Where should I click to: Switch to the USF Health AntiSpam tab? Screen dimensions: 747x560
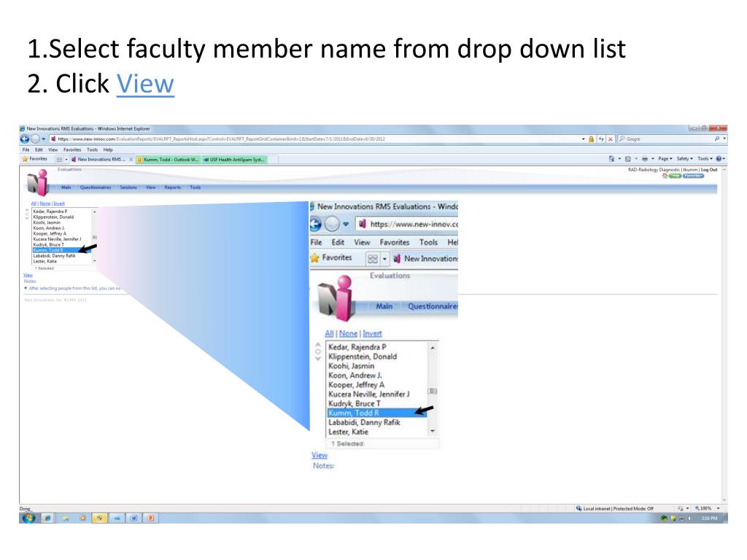[234, 160]
